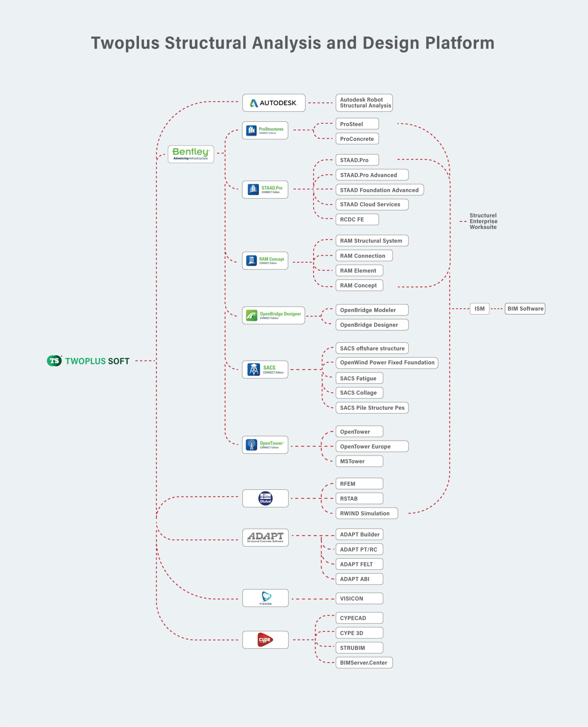This screenshot has height=727, width=588.
Task: Click the red CYPE logo
Action: point(265,640)
